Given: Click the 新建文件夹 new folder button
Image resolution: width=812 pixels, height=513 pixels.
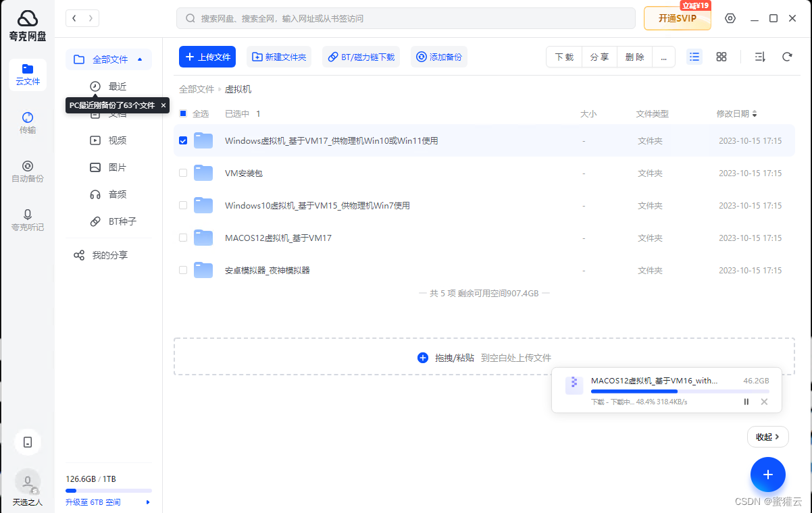Looking at the screenshot, I should (279, 57).
